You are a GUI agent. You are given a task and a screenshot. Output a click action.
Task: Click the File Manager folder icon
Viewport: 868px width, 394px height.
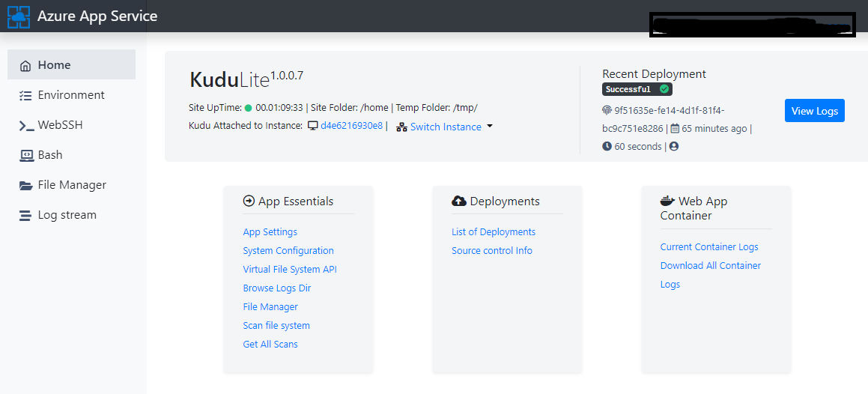pyautogui.click(x=26, y=185)
